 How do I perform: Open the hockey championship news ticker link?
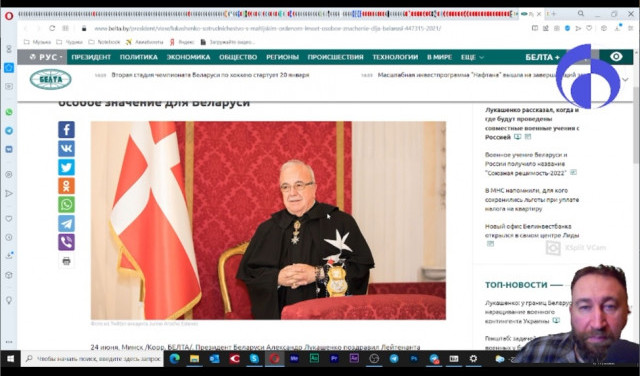tap(210, 75)
